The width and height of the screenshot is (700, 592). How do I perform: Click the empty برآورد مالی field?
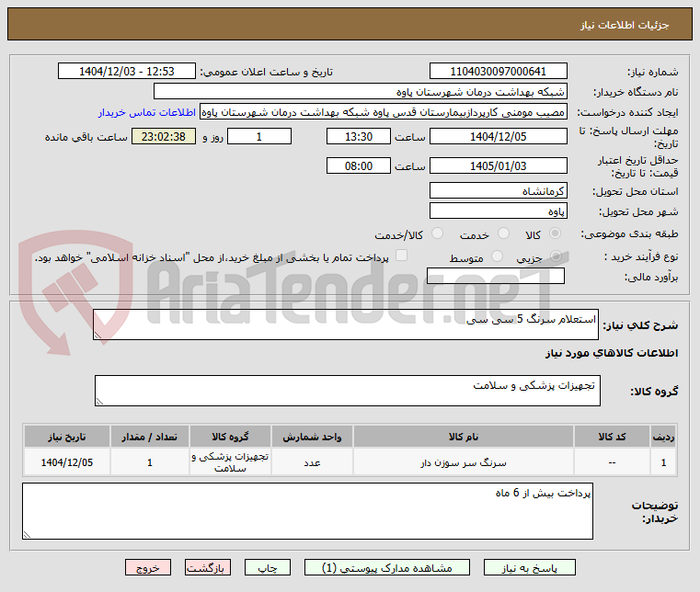496,276
